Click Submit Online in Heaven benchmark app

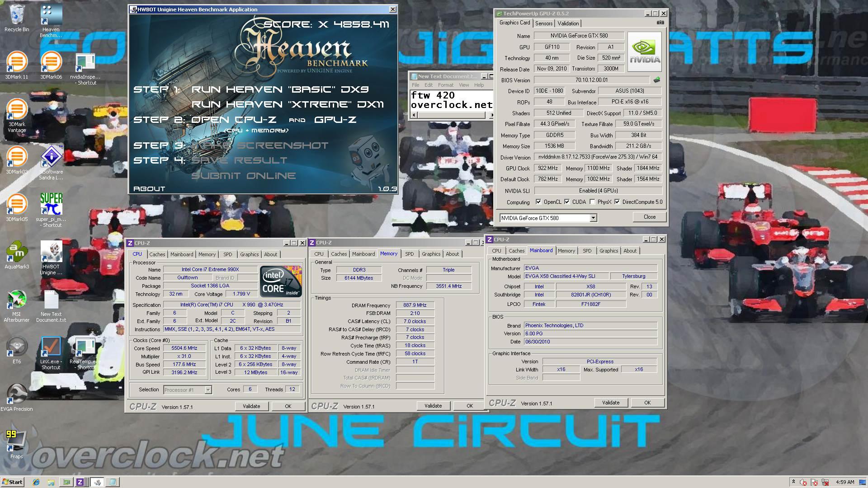pos(244,176)
